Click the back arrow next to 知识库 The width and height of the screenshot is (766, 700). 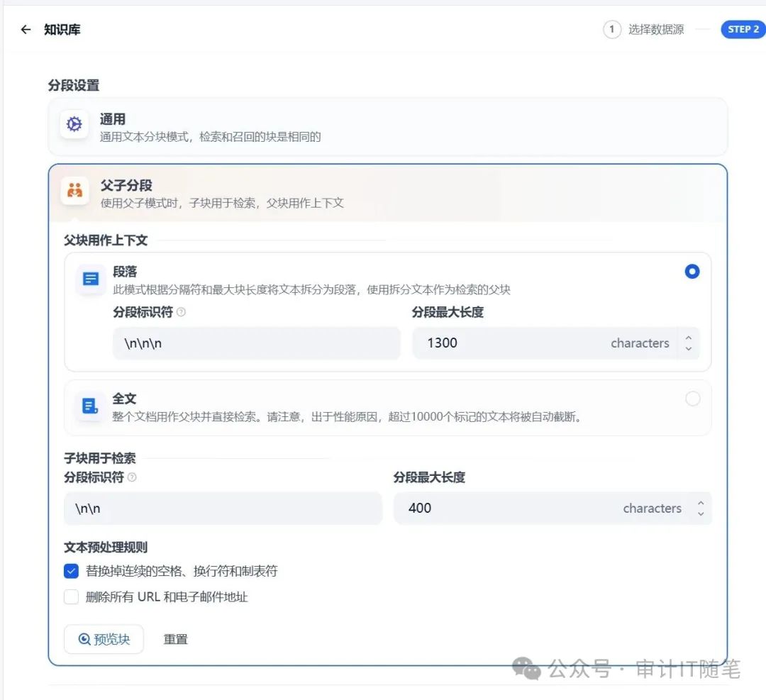click(x=26, y=30)
